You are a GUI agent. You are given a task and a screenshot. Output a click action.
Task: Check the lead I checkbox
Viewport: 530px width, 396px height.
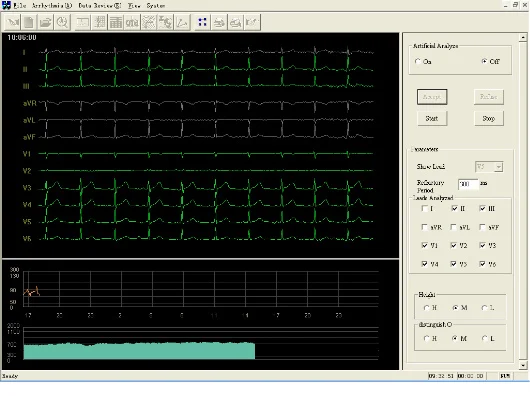(x=425, y=208)
